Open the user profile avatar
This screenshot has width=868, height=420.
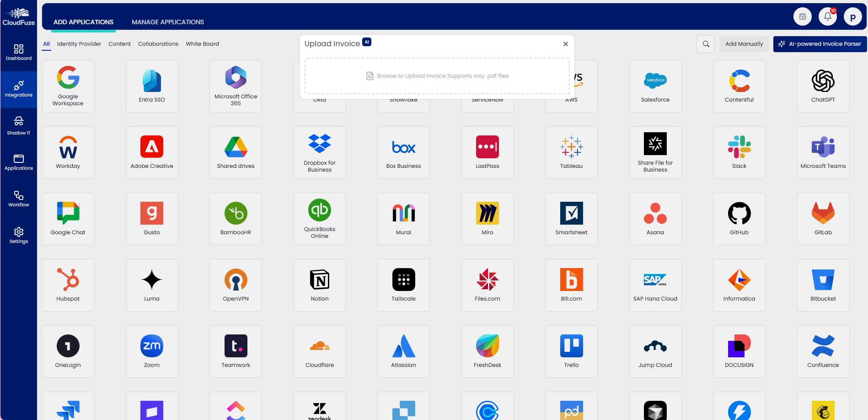click(852, 17)
